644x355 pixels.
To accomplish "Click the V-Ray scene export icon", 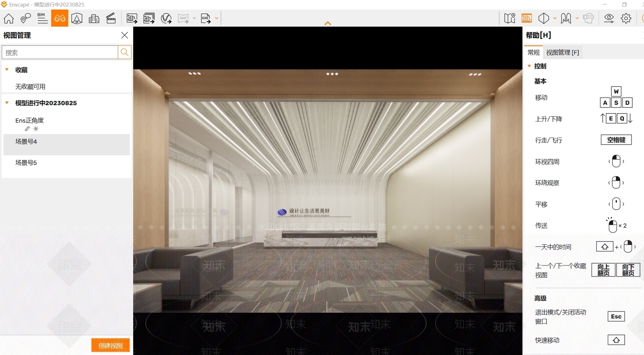I will (166, 19).
